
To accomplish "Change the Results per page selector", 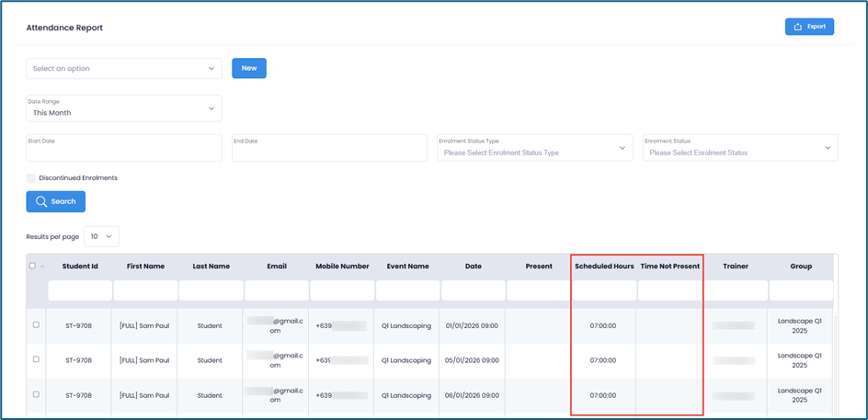I will click(101, 236).
